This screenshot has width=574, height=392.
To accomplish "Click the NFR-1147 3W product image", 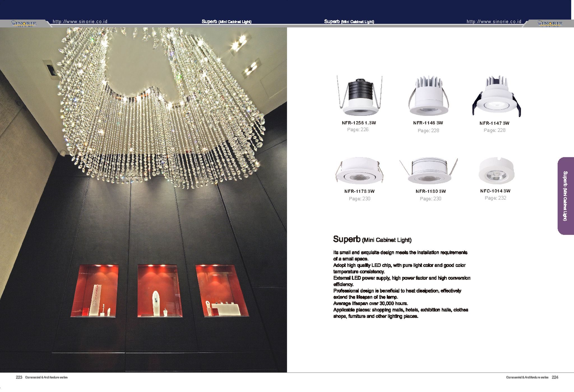I will click(496, 97).
